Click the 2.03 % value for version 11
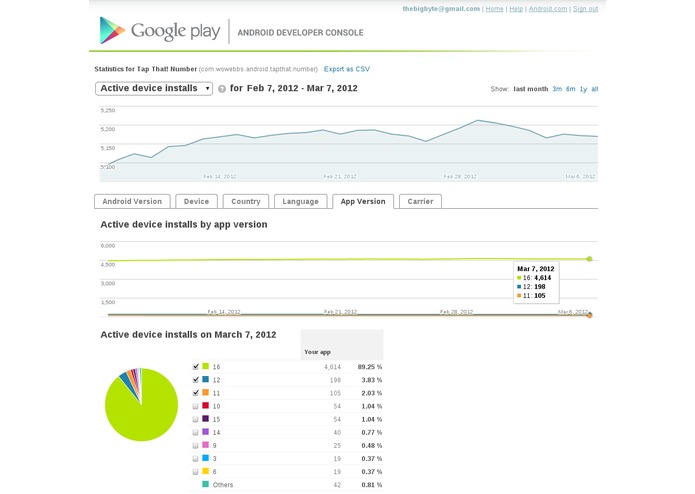 [x=371, y=393]
